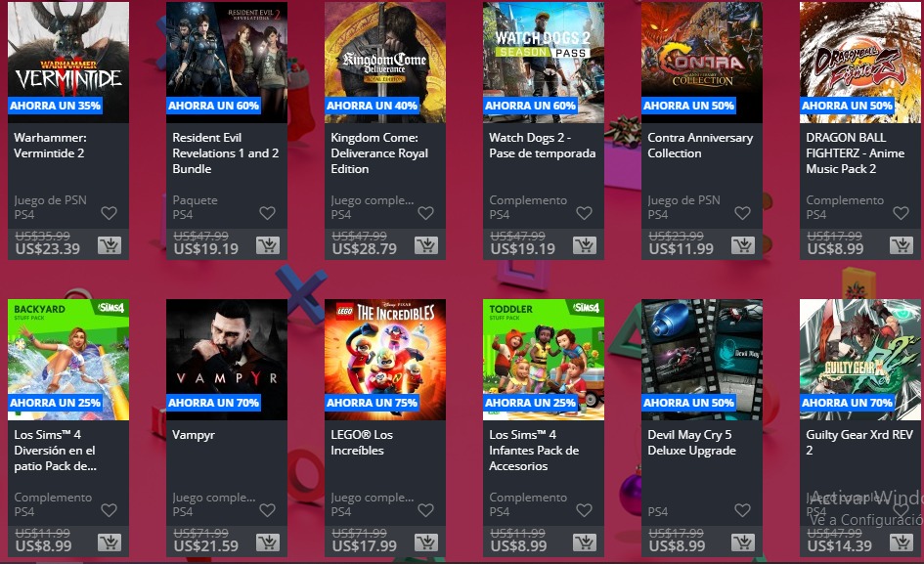Open Los Sims 4 Backyard Stuff cover
Screen dimensions: 924x564
68,360
